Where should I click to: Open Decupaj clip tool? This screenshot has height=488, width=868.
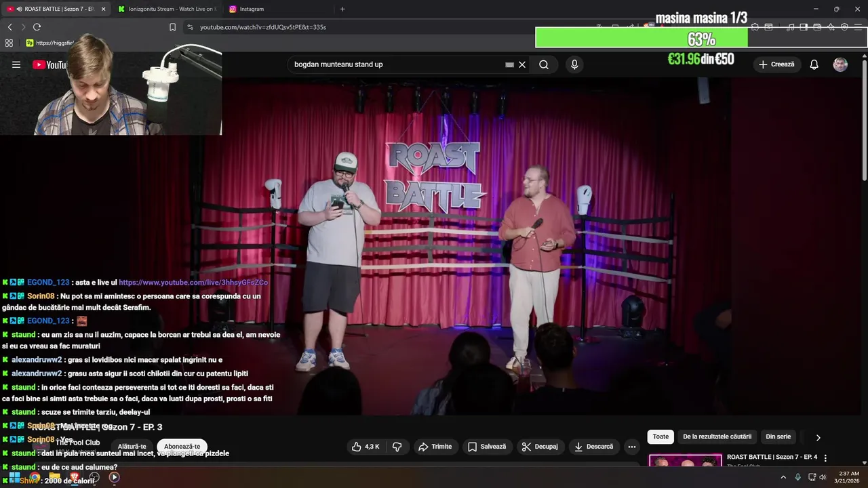click(x=540, y=447)
